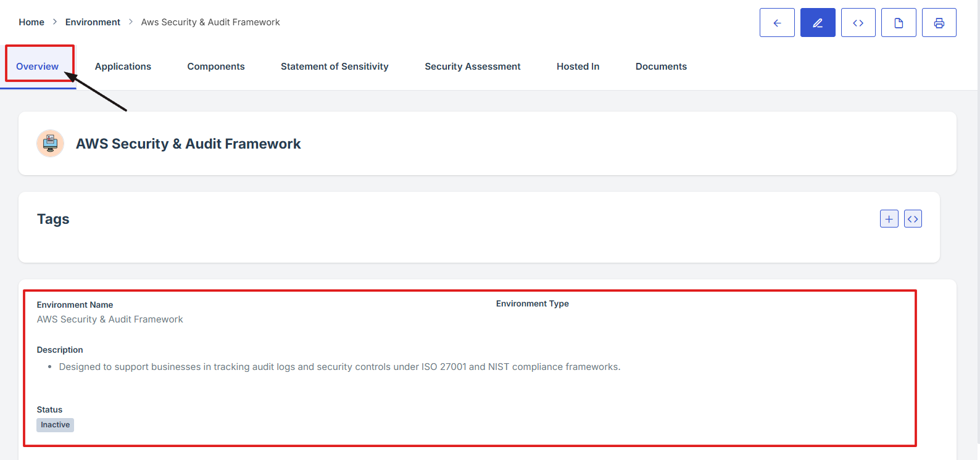Open code view from top toolbar

pyautogui.click(x=858, y=23)
